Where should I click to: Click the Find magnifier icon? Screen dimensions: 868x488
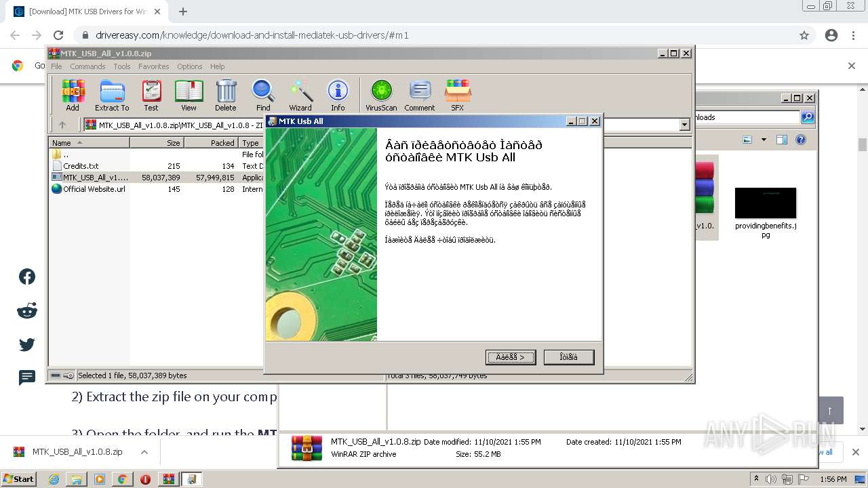coord(263,95)
